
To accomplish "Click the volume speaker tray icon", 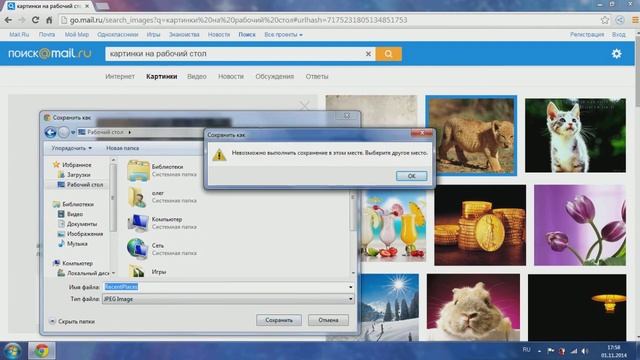I will point(585,351).
